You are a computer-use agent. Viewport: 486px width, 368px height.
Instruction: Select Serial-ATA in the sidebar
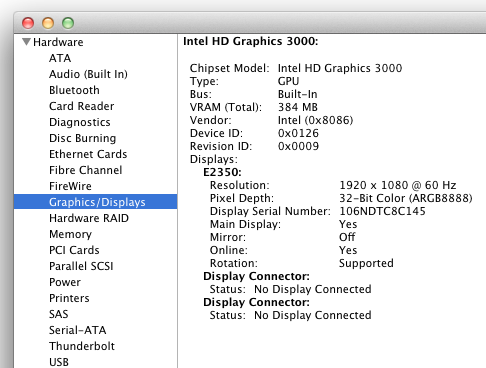click(x=78, y=330)
